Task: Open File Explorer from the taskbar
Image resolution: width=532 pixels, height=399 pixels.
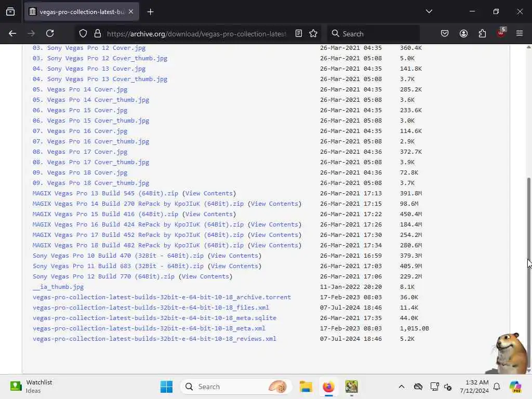Action: point(305,387)
